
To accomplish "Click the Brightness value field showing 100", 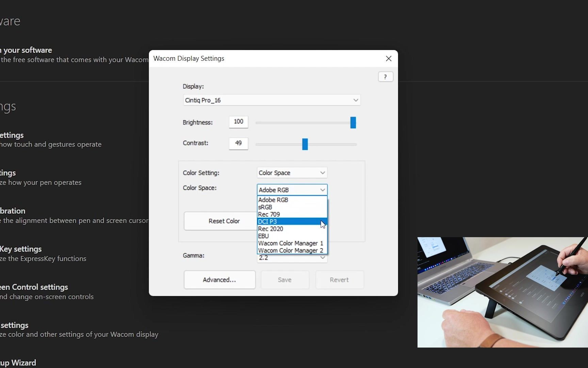I will [238, 122].
